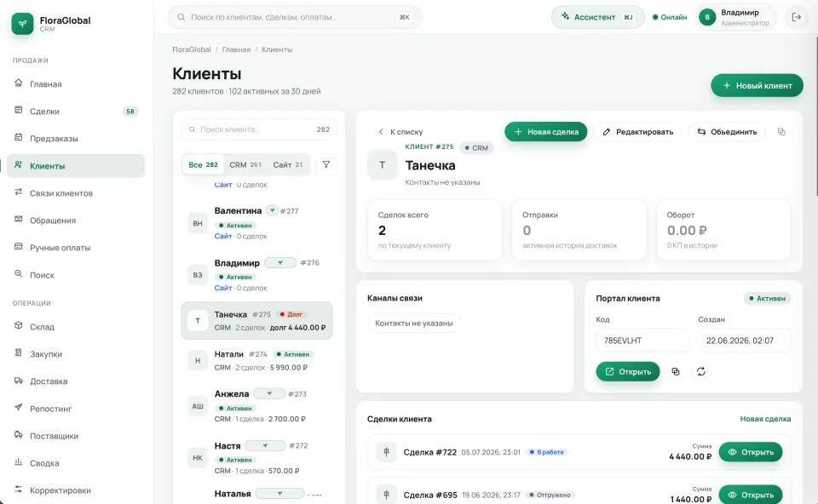Open Связи клиентов in the sidebar
The height and width of the screenshot is (504, 818).
point(76,193)
